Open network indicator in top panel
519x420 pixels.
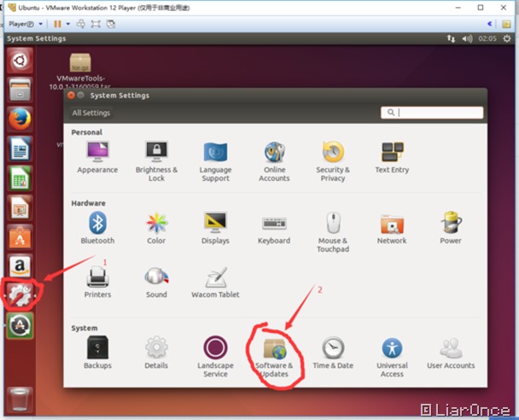coord(451,38)
